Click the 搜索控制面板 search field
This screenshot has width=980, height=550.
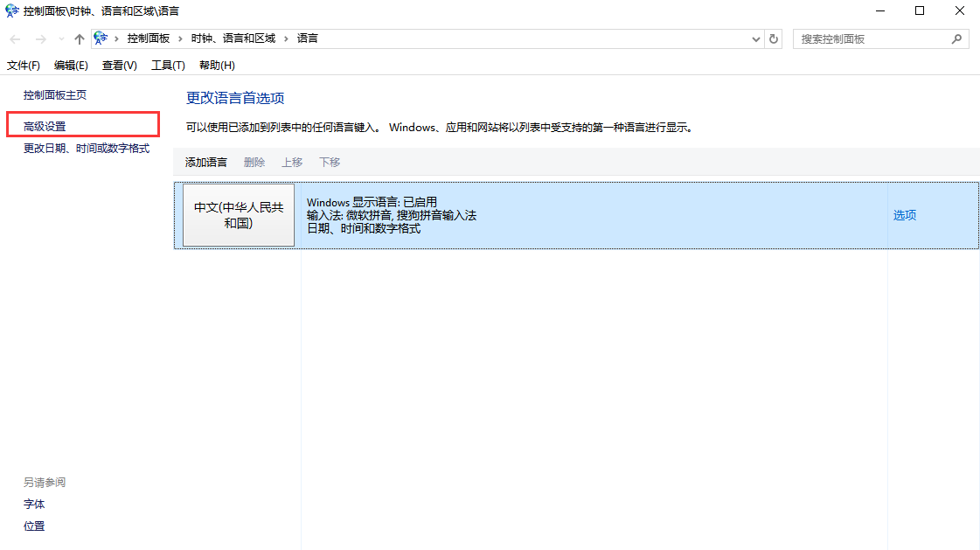click(x=870, y=39)
